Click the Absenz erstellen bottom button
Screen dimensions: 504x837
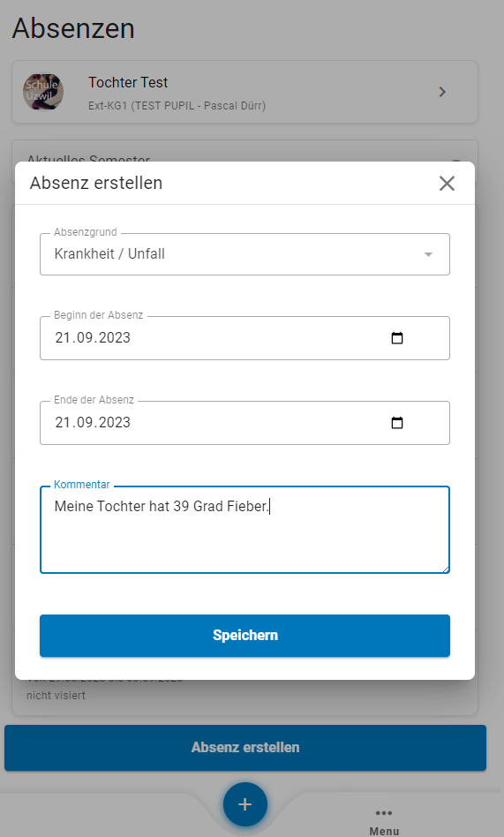(x=245, y=747)
